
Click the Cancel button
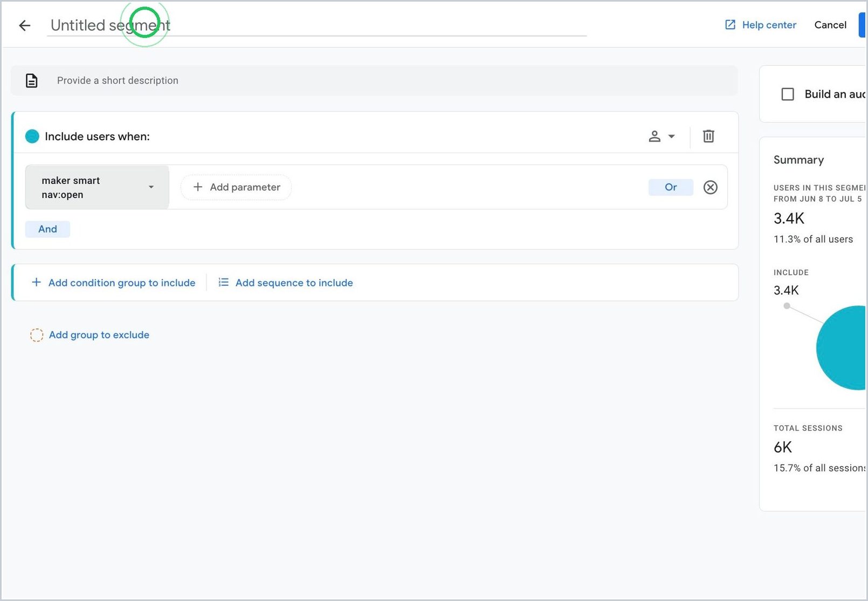tap(830, 25)
